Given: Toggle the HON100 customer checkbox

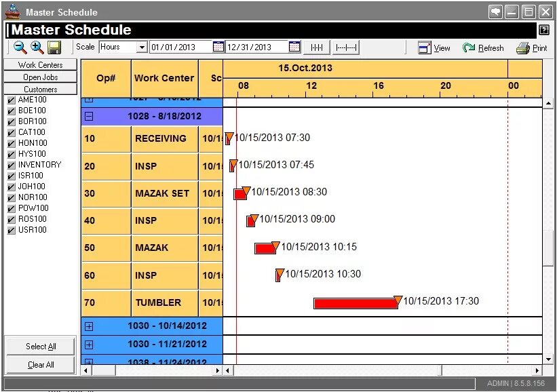Looking at the screenshot, I should pyautogui.click(x=11, y=144).
